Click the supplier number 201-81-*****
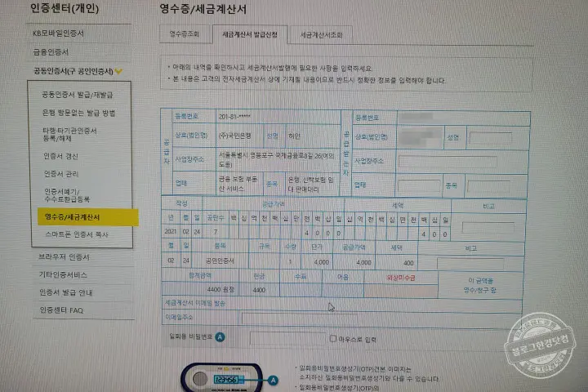 click(x=234, y=117)
